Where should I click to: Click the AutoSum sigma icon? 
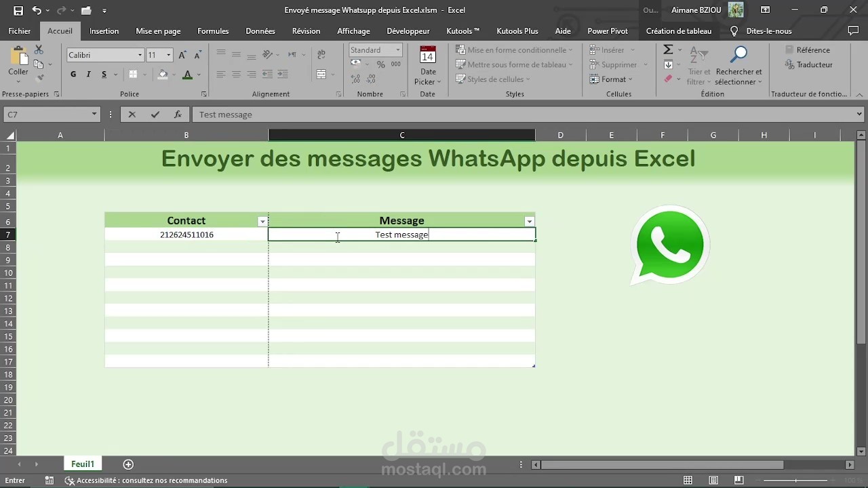click(668, 50)
